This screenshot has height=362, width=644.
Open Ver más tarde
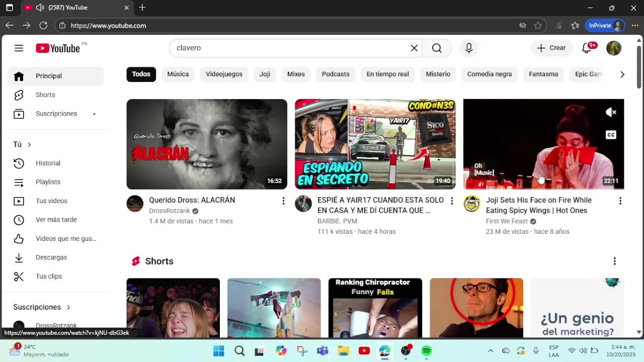tap(55, 220)
